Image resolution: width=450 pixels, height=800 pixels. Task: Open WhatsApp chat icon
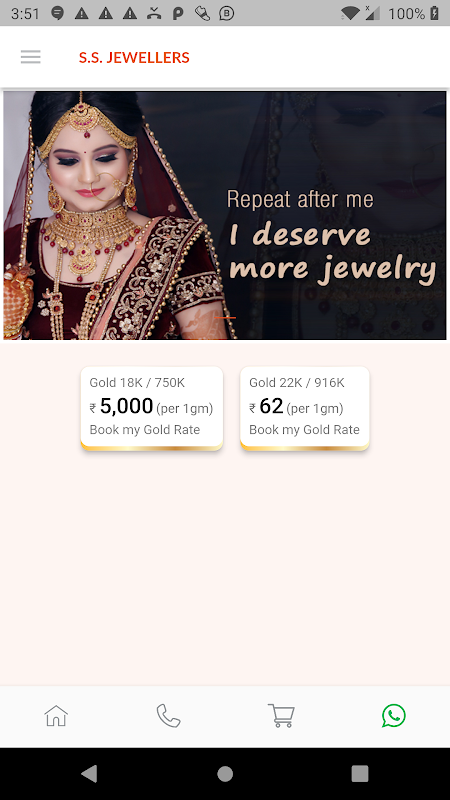tap(393, 715)
